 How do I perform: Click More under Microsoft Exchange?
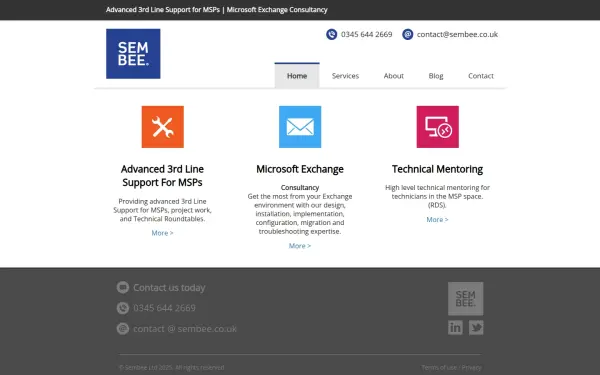[x=300, y=246]
